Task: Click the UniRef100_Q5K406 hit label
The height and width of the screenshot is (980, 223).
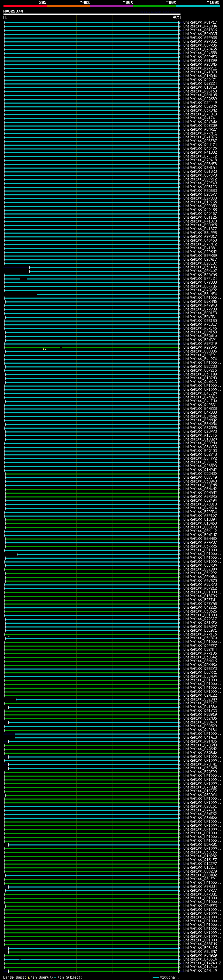Action: [x=200, y=267]
